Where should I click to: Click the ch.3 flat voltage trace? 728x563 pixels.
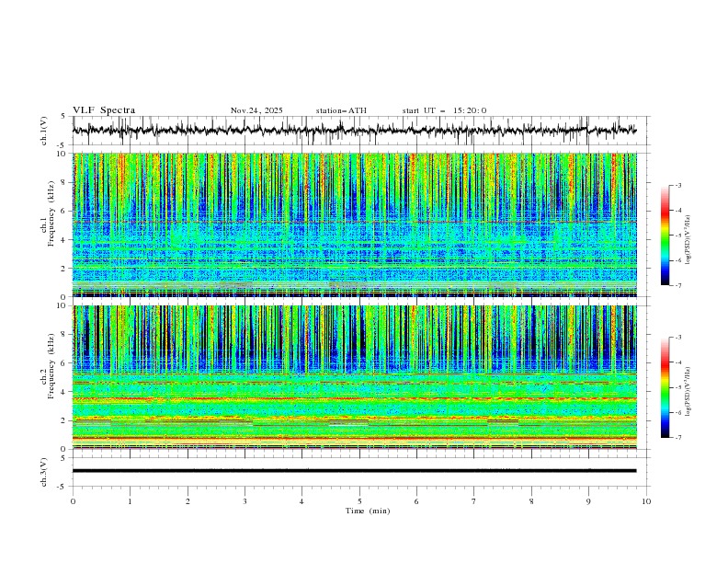point(354,471)
